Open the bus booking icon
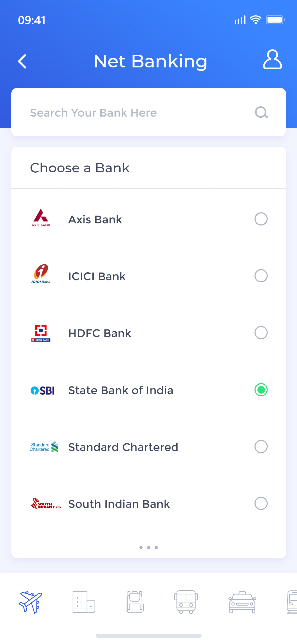This screenshot has height=644, width=297. point(186,602)
